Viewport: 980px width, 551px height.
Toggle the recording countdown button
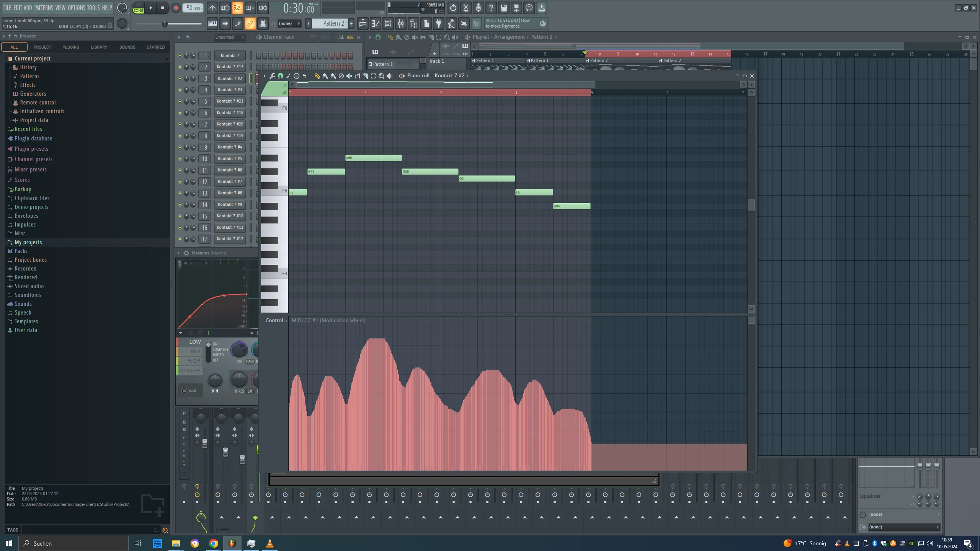(237, 8)
